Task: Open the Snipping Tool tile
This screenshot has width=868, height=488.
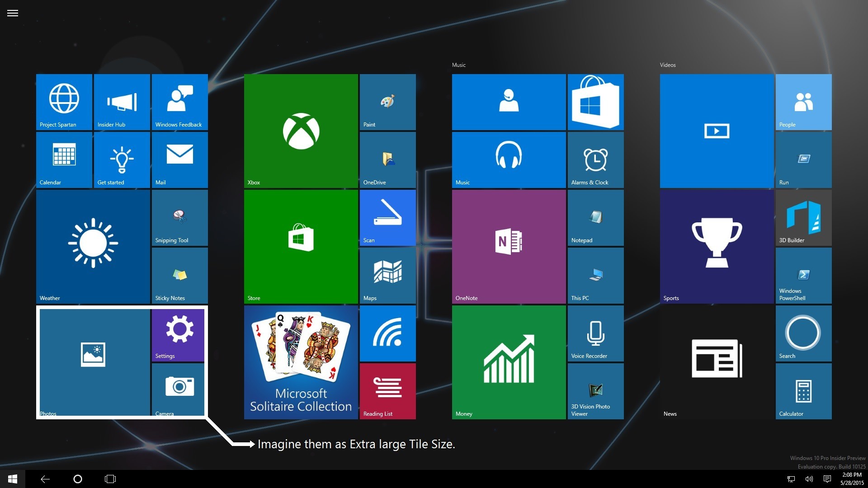Action: pyautogui.click(x=179, y=218)
